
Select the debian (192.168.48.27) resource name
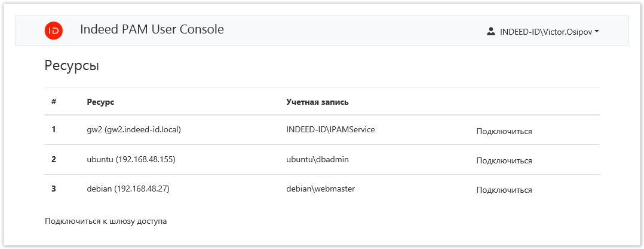tap(128, 189)
